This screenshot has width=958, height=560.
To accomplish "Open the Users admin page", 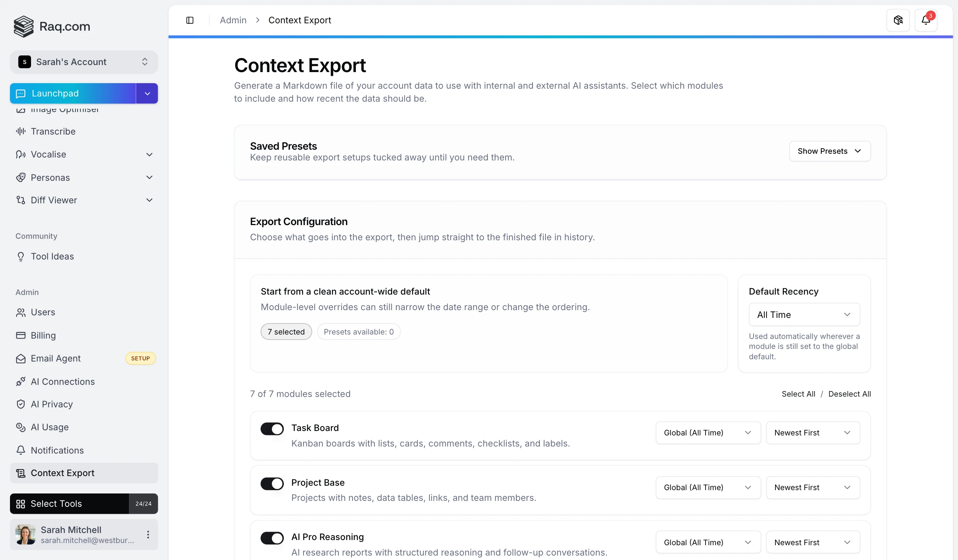I will (43, 312).
